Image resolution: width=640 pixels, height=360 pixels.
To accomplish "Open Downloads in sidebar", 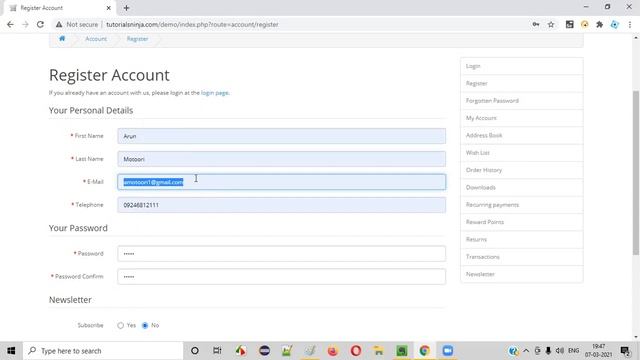I will point(522,187).
